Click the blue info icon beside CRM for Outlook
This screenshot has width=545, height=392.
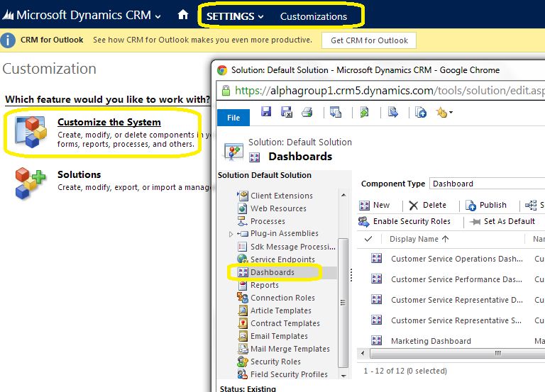click(8, 40)
